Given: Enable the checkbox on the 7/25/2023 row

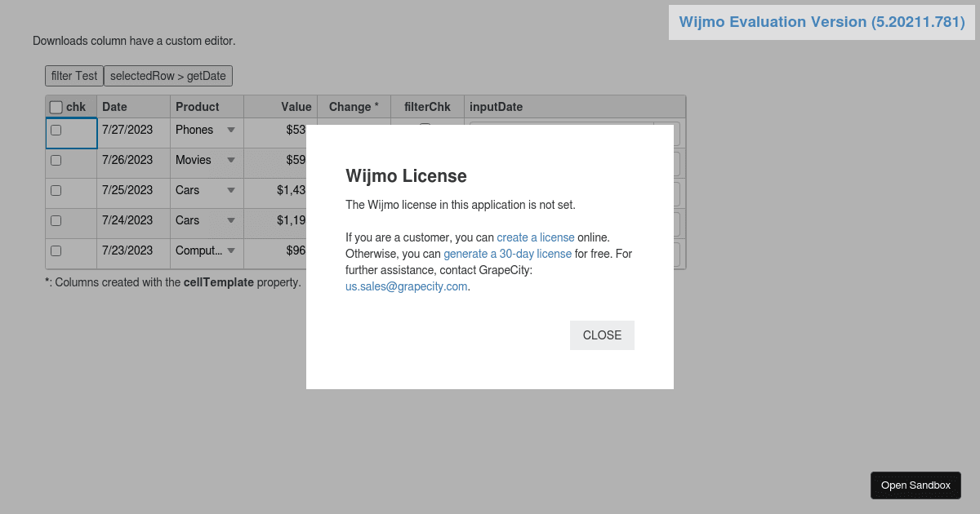Looking at the screenshot, I should coord(56,190).
